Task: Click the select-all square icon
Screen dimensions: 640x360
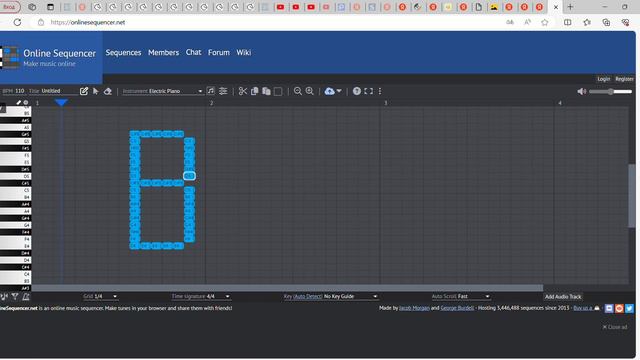Action: pos(278,91)
